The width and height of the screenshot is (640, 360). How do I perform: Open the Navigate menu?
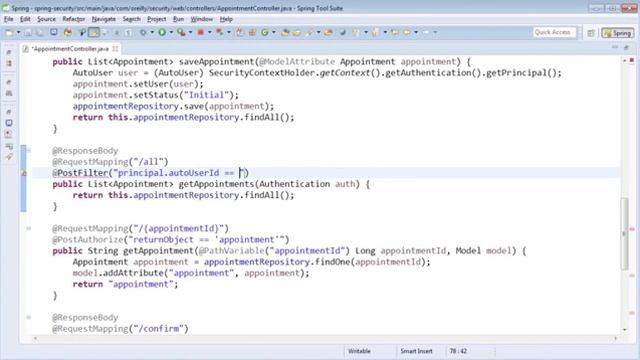(x=104, y=19)
